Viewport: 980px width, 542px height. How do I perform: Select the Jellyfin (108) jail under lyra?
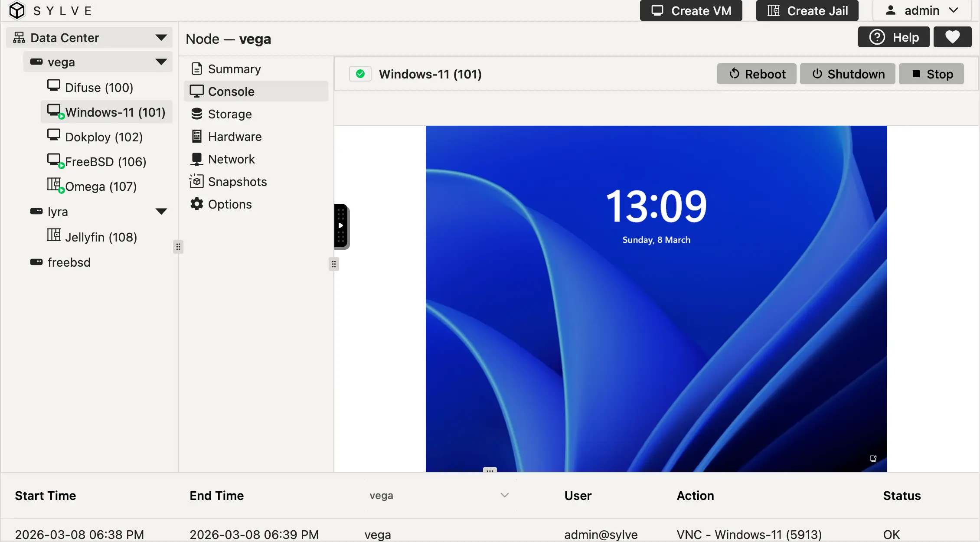click(100, 237)
